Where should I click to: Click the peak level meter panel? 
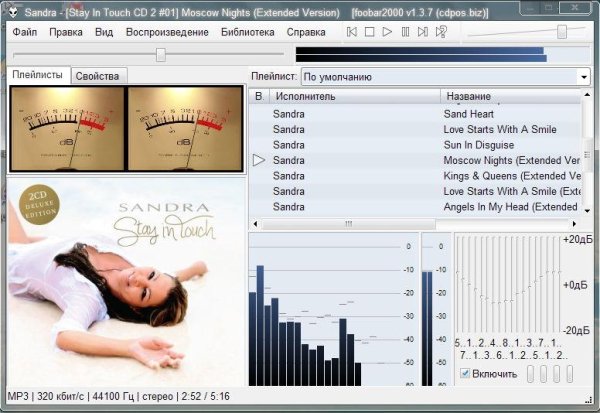(x=435, y=309)
